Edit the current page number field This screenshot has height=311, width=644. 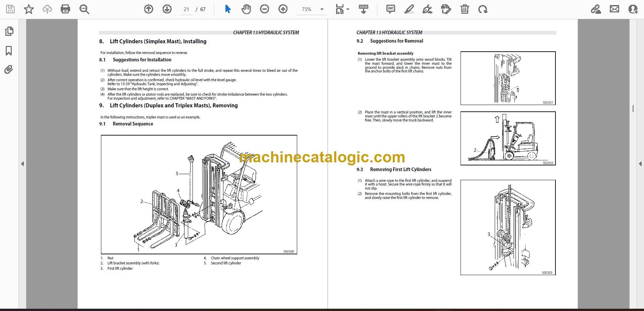click(186, 9)
